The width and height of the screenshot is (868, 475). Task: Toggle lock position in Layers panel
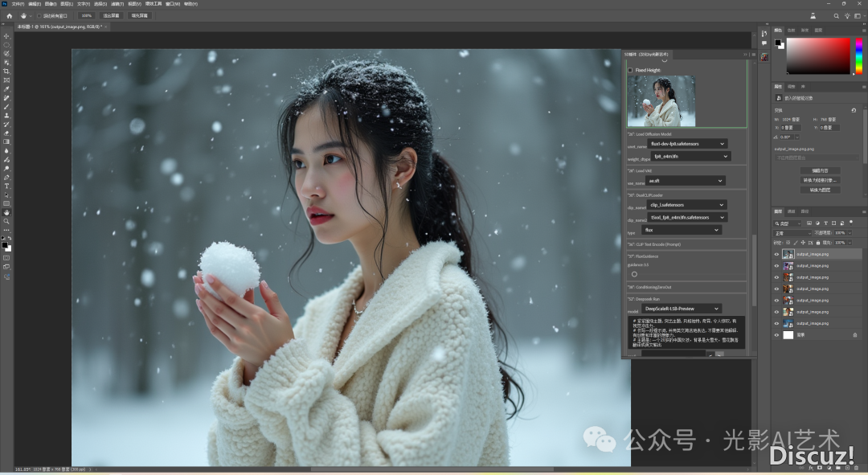(x=803, y=243)
